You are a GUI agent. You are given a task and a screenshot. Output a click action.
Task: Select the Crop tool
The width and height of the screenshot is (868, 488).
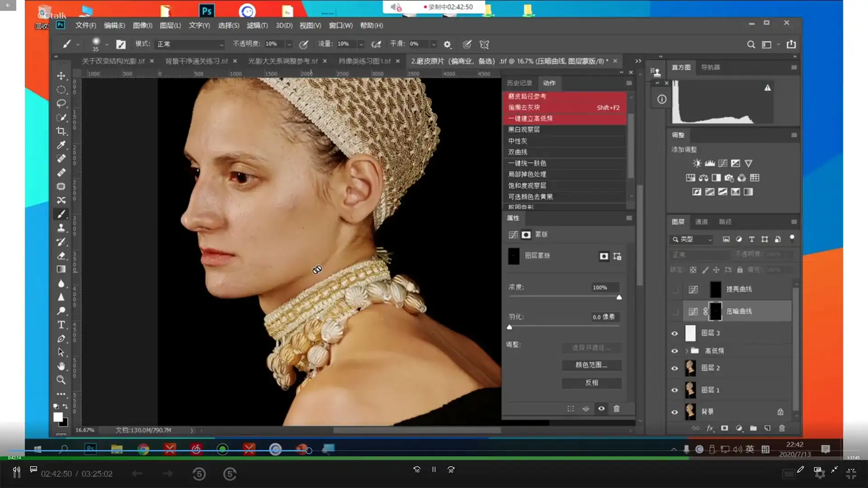[x=61, y=131]
